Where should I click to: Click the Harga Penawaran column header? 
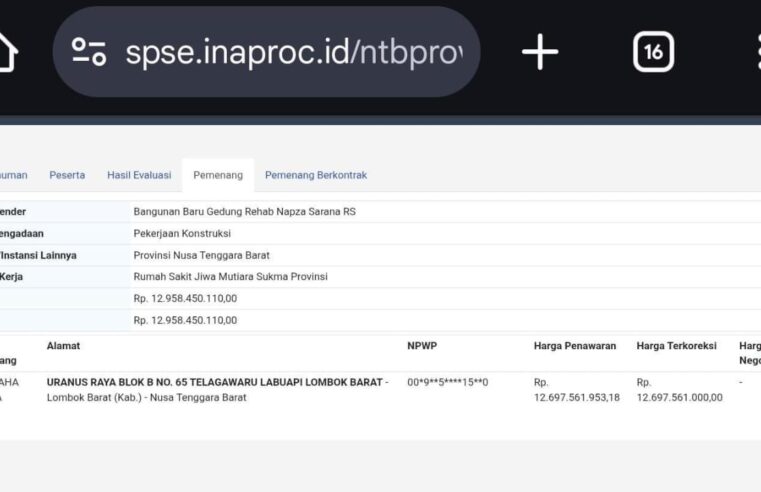point(576,346)
